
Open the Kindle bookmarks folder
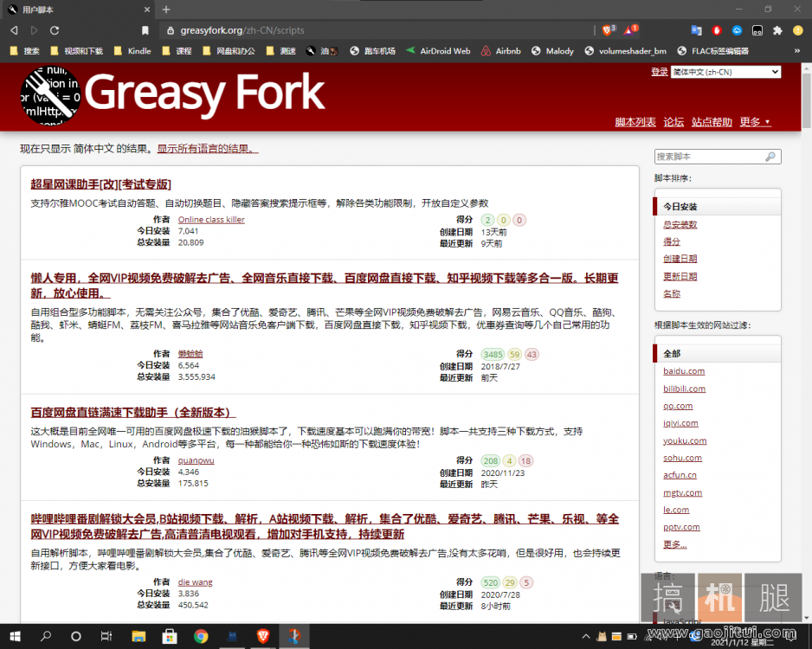coord(133,51)
